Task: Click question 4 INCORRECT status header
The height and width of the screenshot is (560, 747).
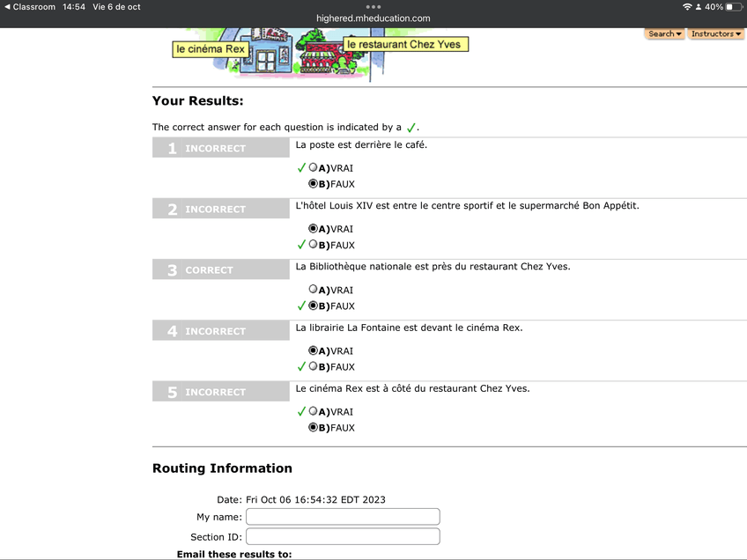Action: (220, 331)
